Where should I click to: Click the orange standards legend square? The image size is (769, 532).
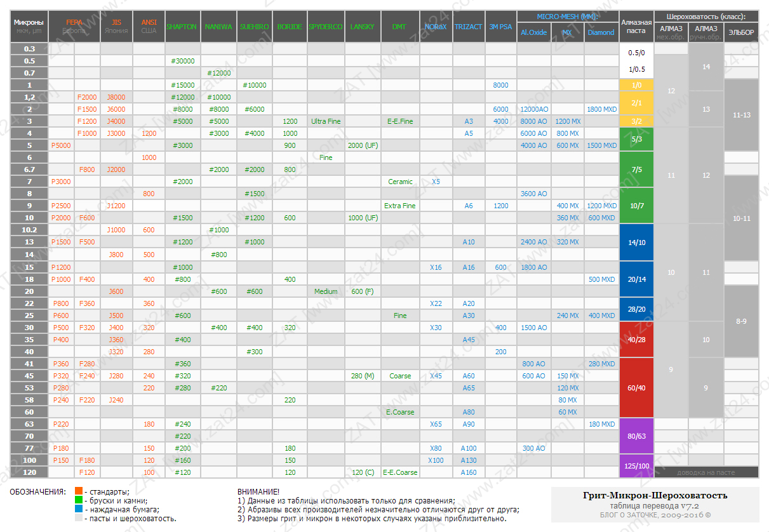point(78,491)
